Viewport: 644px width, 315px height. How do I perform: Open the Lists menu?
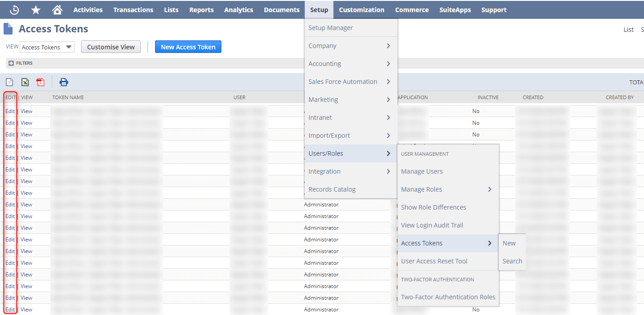click(x=171, y=10)
